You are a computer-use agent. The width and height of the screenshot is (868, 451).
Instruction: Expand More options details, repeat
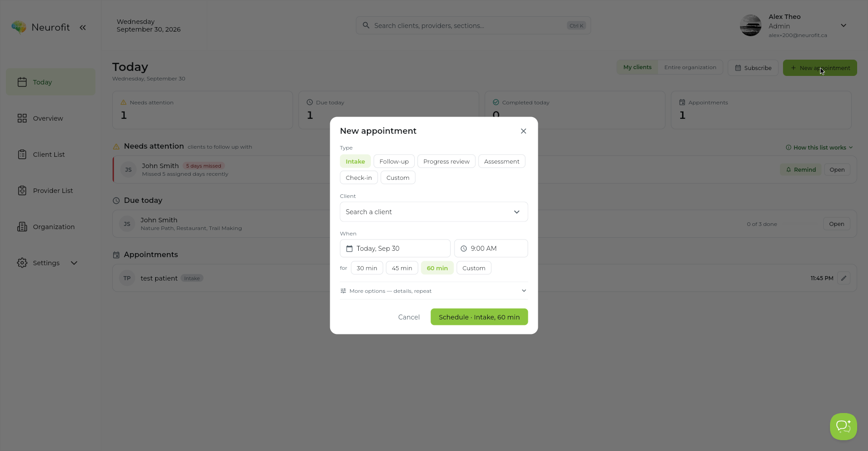tap(434, 291)
